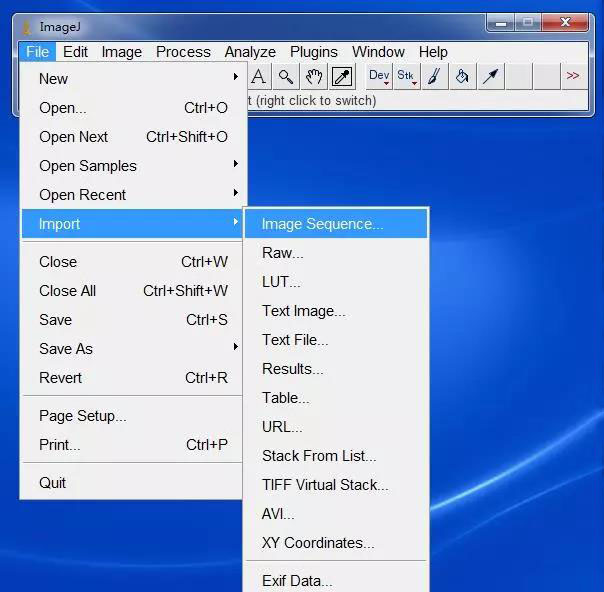Select XY Coordinates... import option
The height and width of the screenshot is (592, 604).
click(x=318, y=543)
